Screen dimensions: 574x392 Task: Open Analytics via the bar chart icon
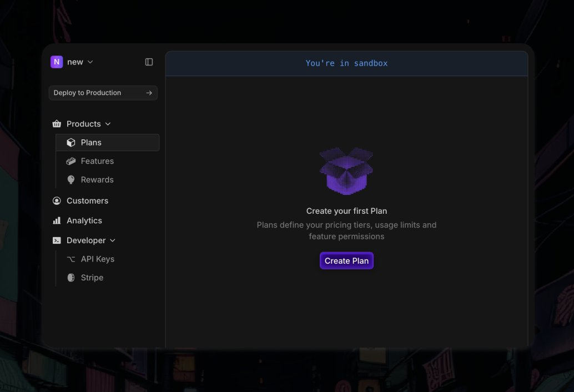[x=57, y=220]
